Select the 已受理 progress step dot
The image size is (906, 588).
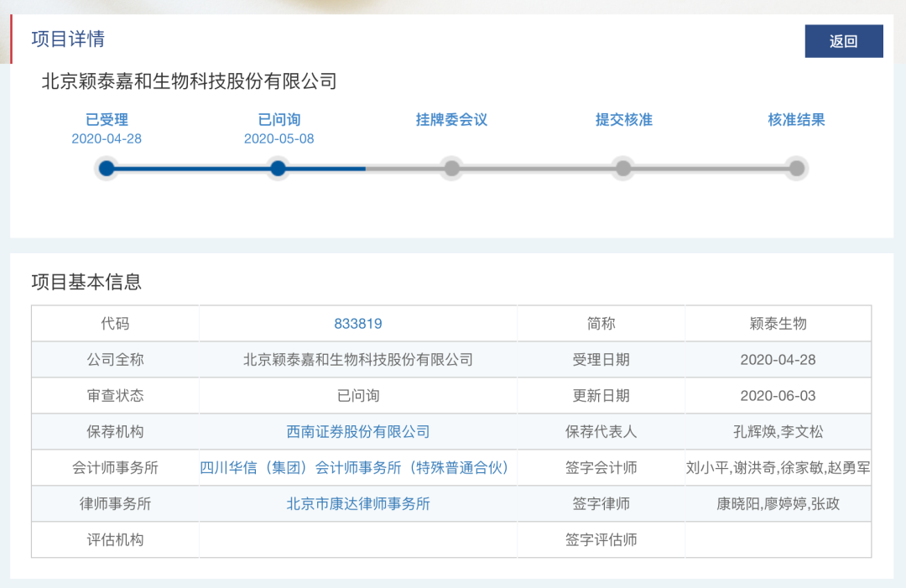coord(107,168)
